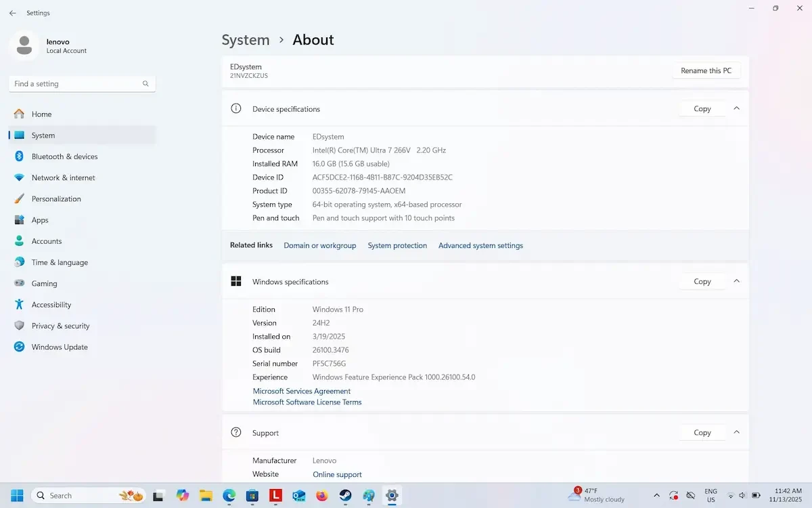The height and width of the screenshot is (508, 812).
Task: Click the Rename this PC button
Action: (x=706, y=70)
